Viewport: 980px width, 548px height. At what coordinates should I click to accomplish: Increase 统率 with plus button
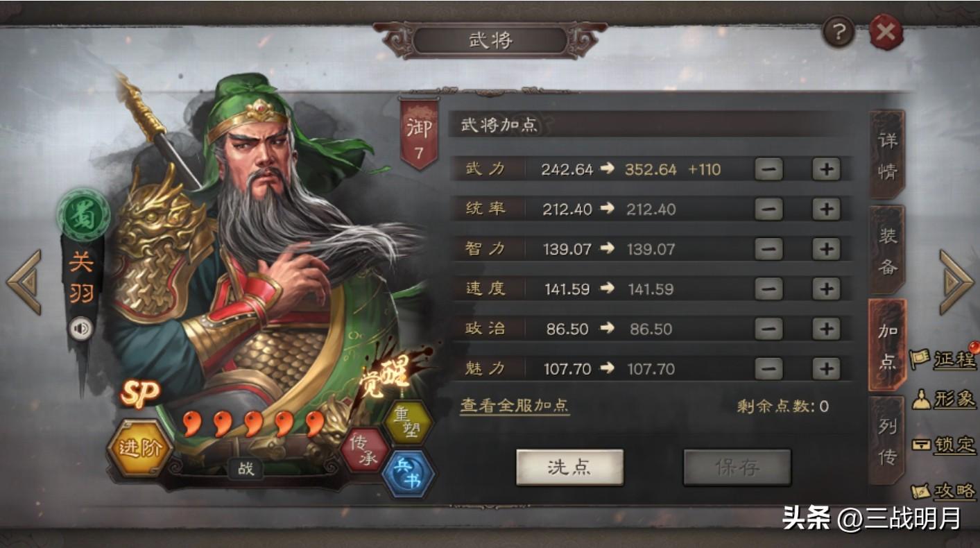pos(825,209)
